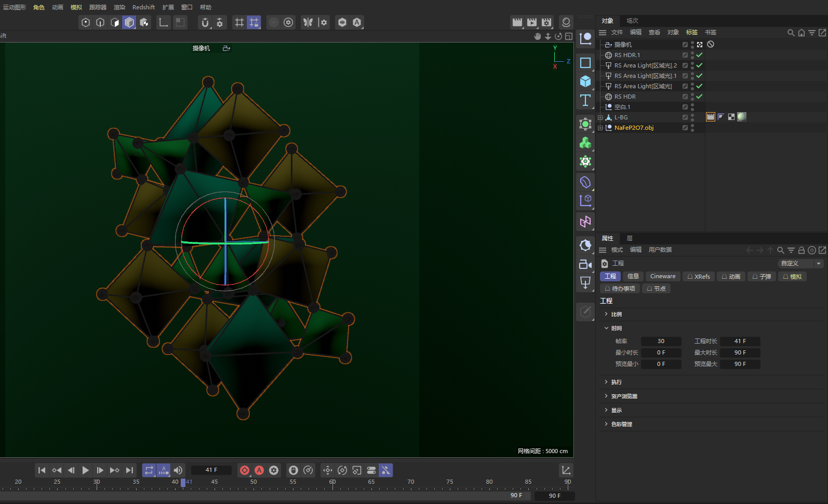Select the camera object tool in sidebar

coord(585,264)
